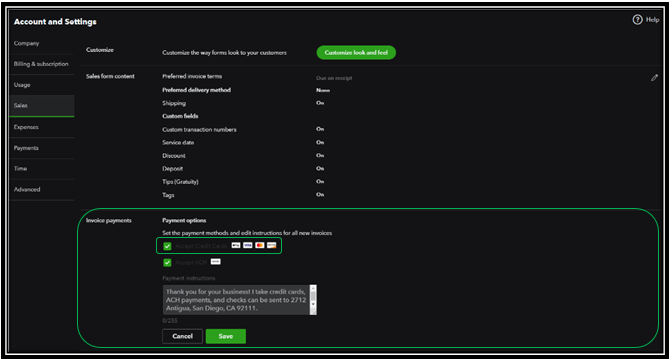Click the payment instructions scroll down arrow
Viewport: 671px width, 361px height.
[x=313, y=304]
